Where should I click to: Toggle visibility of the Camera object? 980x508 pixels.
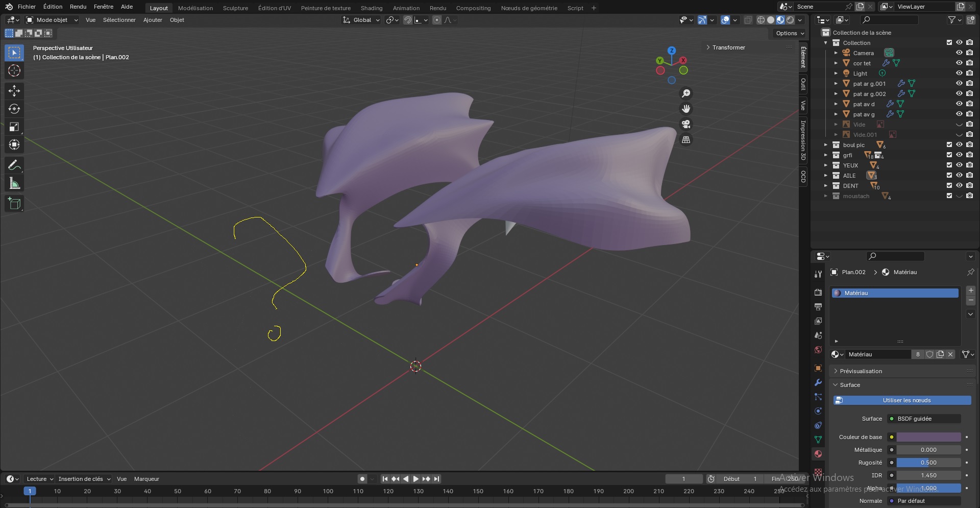[959, 53]
